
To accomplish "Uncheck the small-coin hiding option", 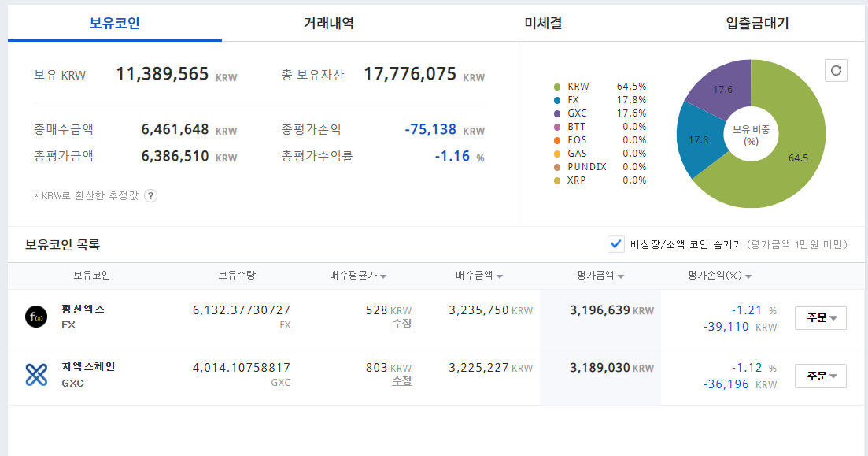I will click(x=616, y=244).
